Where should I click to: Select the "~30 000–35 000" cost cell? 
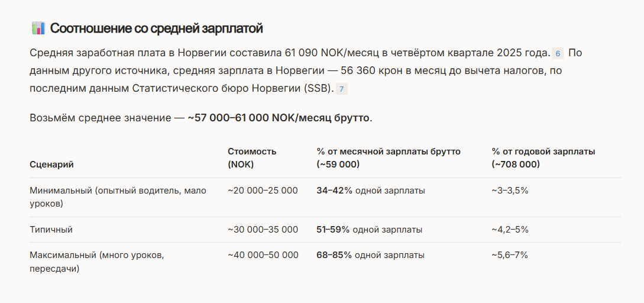(x=263, y=230)
